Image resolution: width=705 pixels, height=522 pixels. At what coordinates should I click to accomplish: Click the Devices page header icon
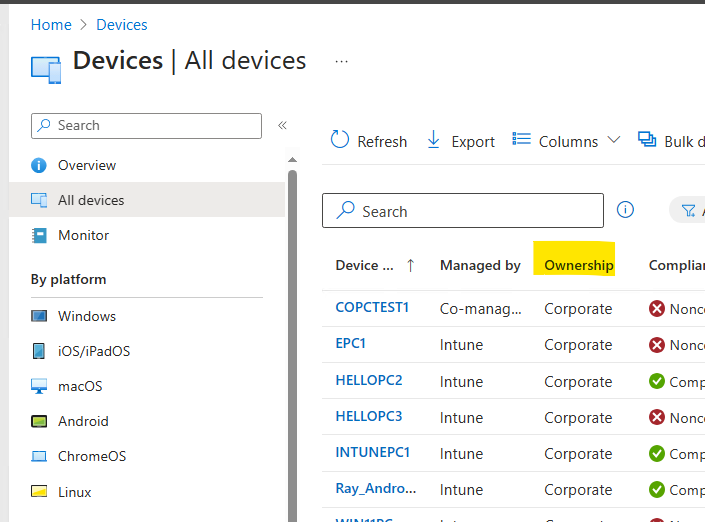[x=46, y=70]
